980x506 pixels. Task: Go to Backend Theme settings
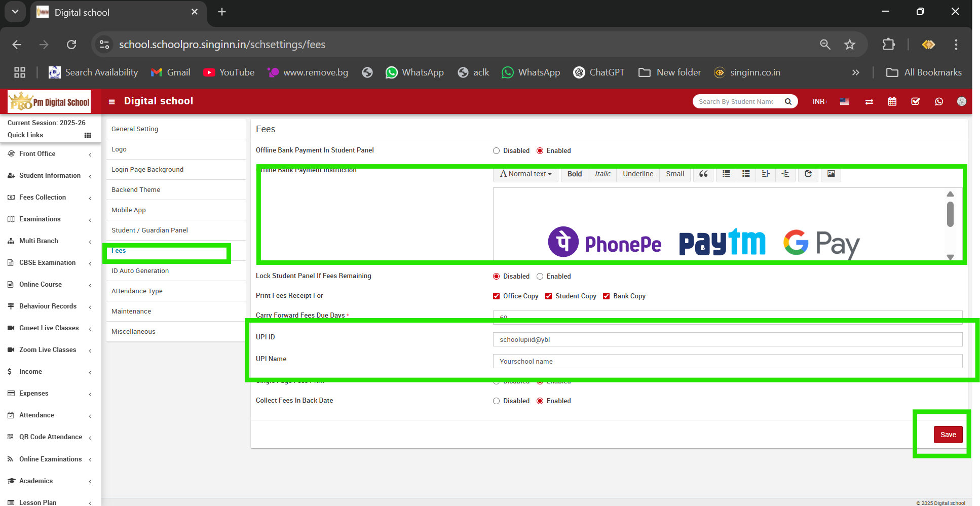(176, 190)
